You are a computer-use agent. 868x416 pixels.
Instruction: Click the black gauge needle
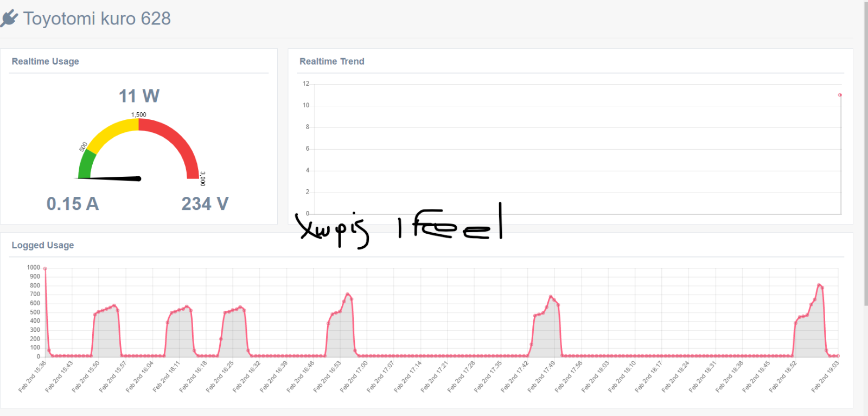coord(111,178)
